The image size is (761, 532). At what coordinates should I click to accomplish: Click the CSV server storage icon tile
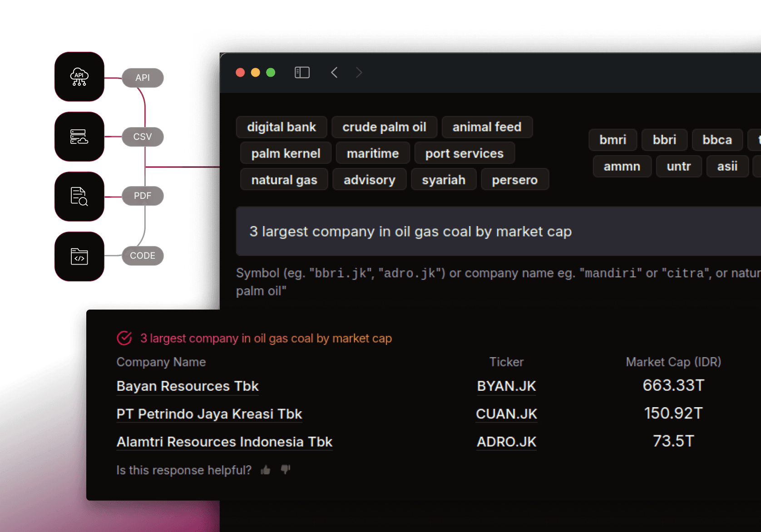pos(79,137)
